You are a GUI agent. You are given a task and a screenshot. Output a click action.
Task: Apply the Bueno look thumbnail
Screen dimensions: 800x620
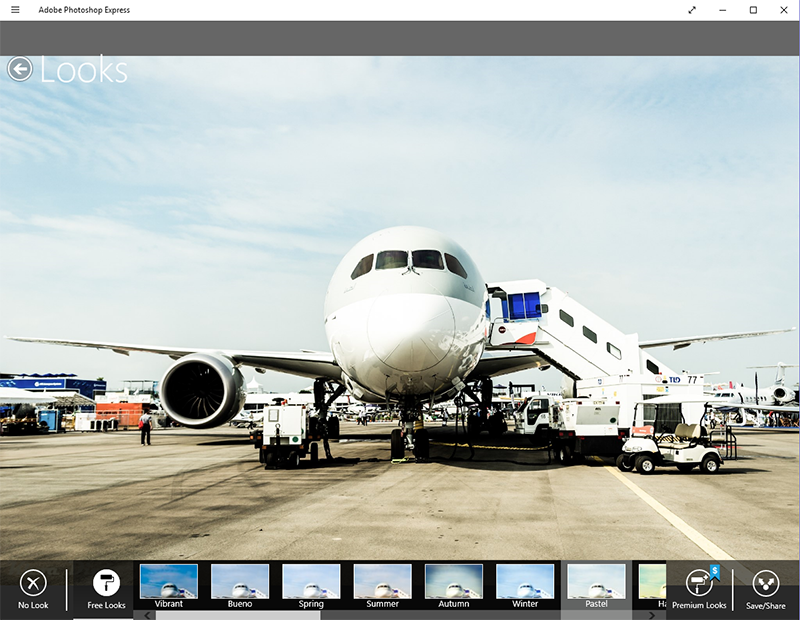click(240, 584)
